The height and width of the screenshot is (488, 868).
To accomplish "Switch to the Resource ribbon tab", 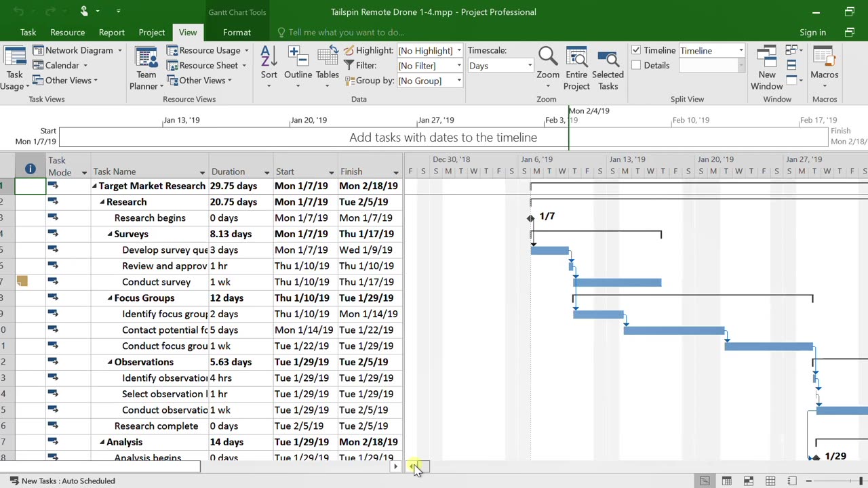I will (x=67, y=33).
